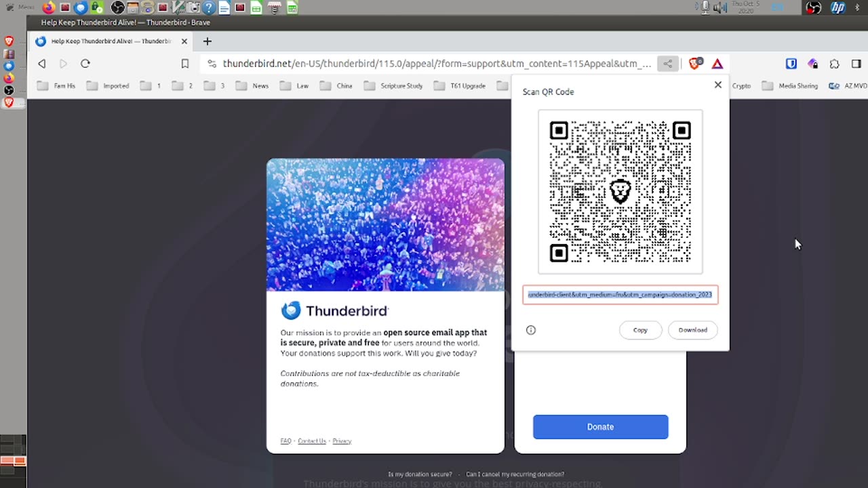Open the microphone indicator in system tray
This screenshot has height=488, width=868.
point(705,7)
